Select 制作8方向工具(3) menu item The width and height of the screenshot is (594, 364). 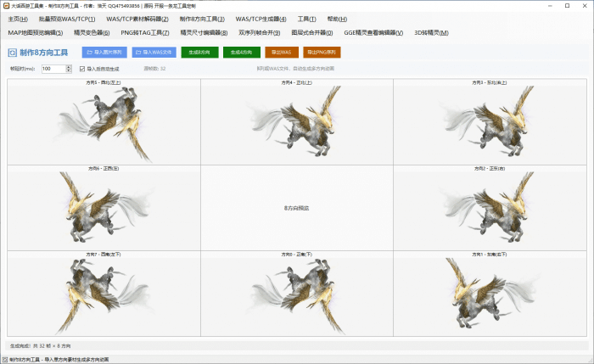coord(202,19)
